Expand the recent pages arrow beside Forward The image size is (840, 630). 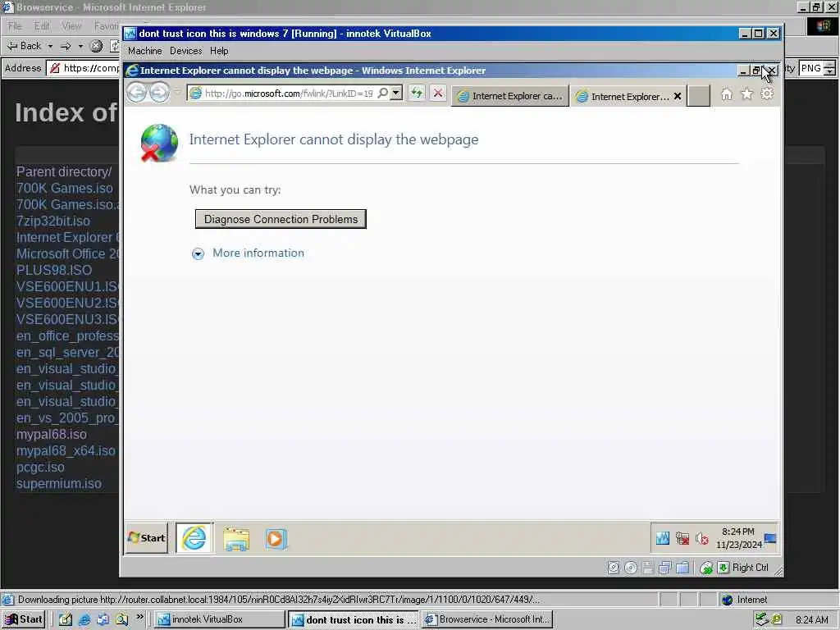(x=177, y=93)
